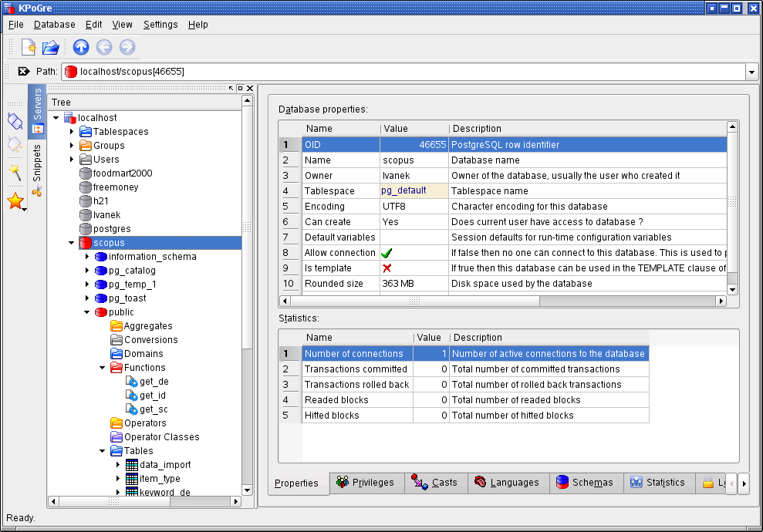Click the red scopus database icon in tree
This screenshot has height=532, width=763.
[86, 243]
